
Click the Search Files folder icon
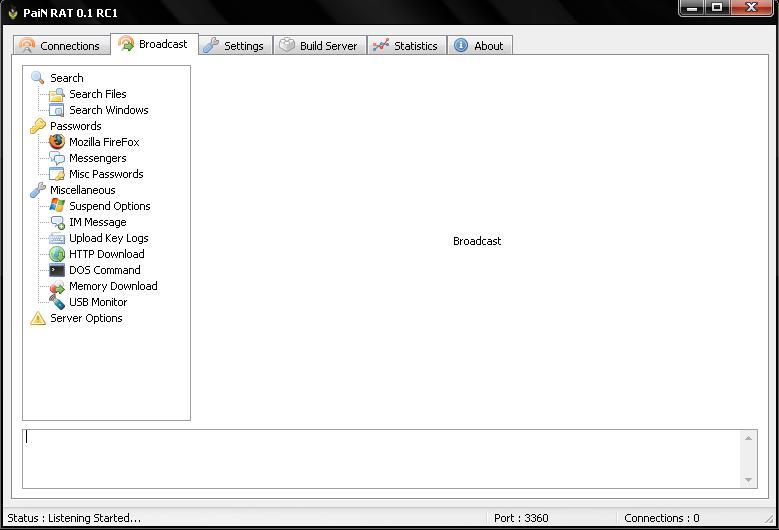pos(57,94)
